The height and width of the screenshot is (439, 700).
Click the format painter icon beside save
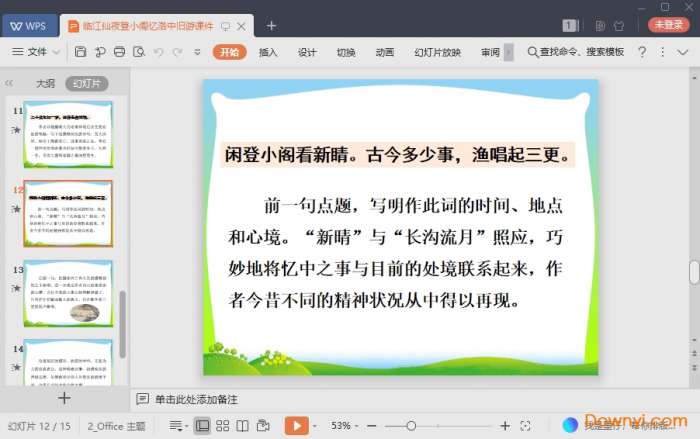tap(100, 52)
